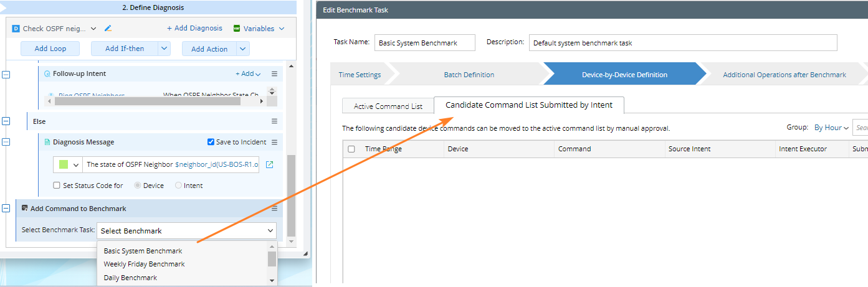Open the Select Benchmark dropdown
The image size is (868, 287).
186,231
